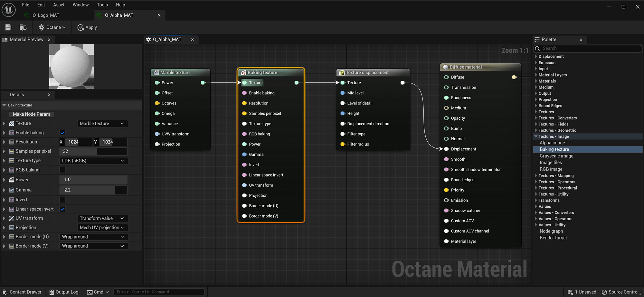Click the Diffuse material output pin
The height and width of the screenshot is (297, 644).
tap(514, 77)
